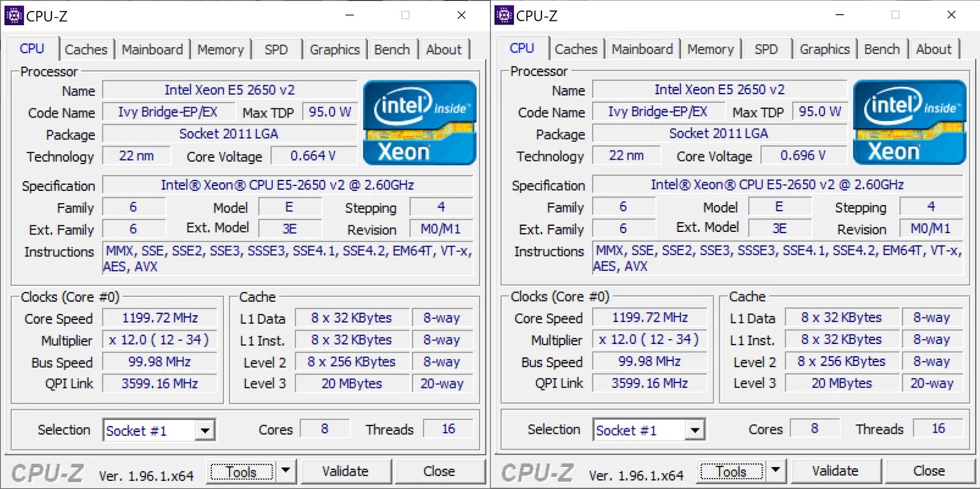Open Caches tab in right window
This screenshot has height=489, width=980.
click(x=576, y=49)
